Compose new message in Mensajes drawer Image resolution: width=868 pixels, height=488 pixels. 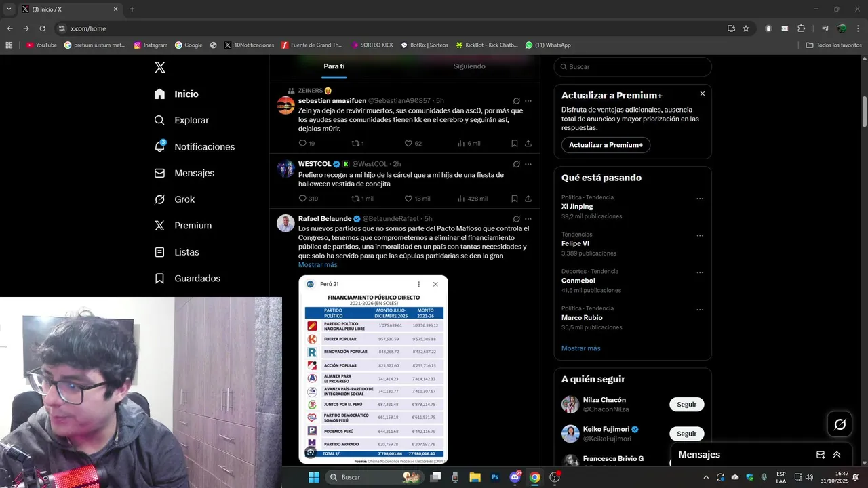pyautogui.click(x=821, y=455)
